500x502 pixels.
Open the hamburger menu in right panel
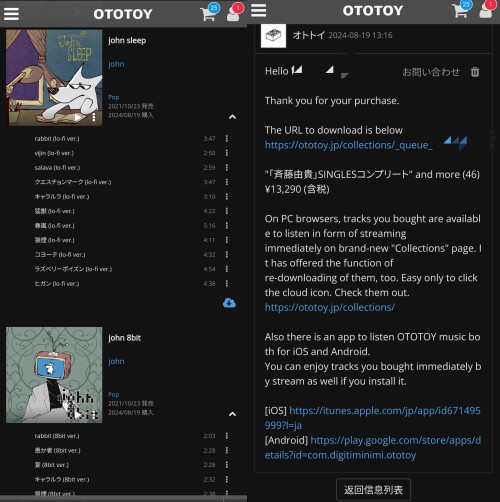tap(258, 10)
